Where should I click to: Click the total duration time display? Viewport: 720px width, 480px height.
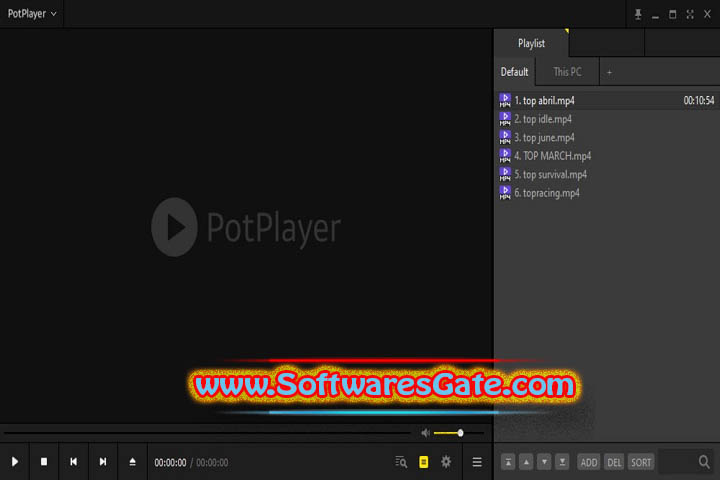[x=212, y=463]
